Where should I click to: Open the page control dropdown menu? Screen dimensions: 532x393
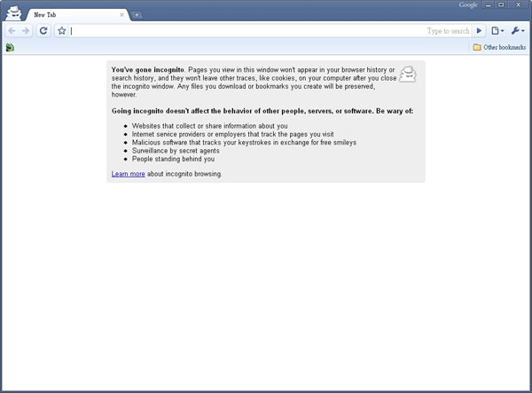(498, 31)
